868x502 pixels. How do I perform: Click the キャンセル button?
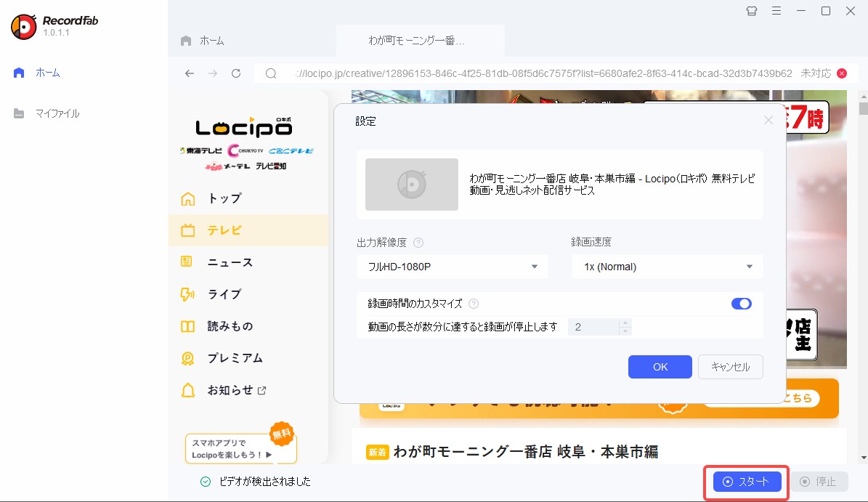point(731,367)
